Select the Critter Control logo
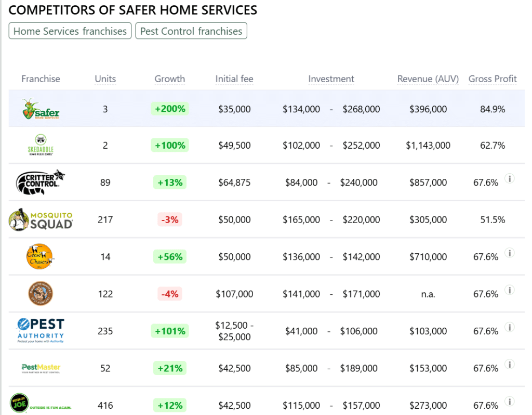Image resolution: width=532 pixels, height=415 pixels. click(x=41, y=183)
